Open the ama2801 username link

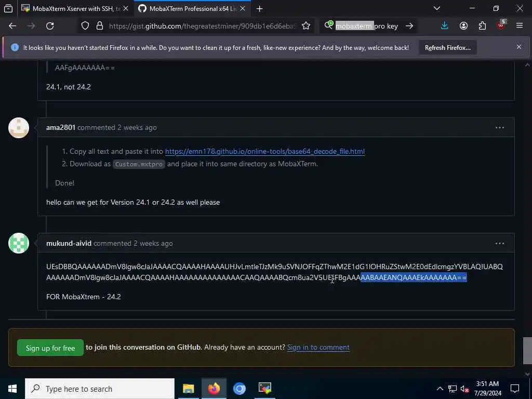point(61,128)
